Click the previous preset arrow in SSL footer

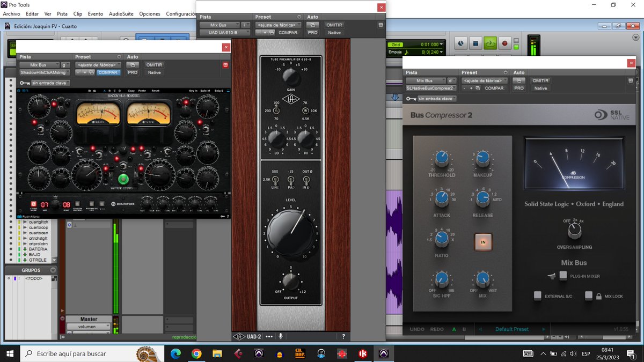point(480,329)
